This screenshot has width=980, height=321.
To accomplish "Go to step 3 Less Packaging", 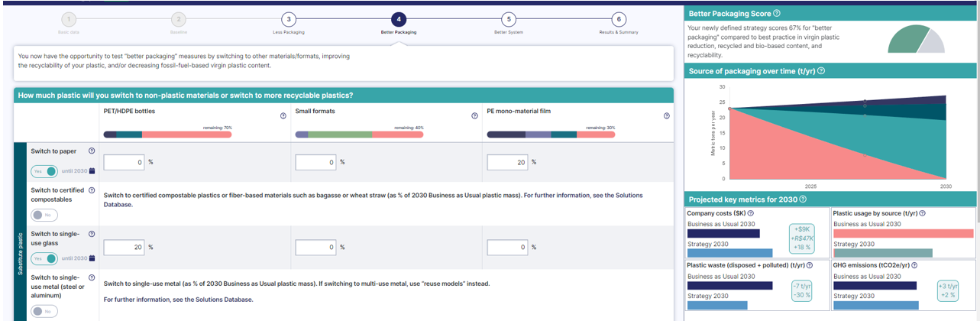I will coord(287,19).
